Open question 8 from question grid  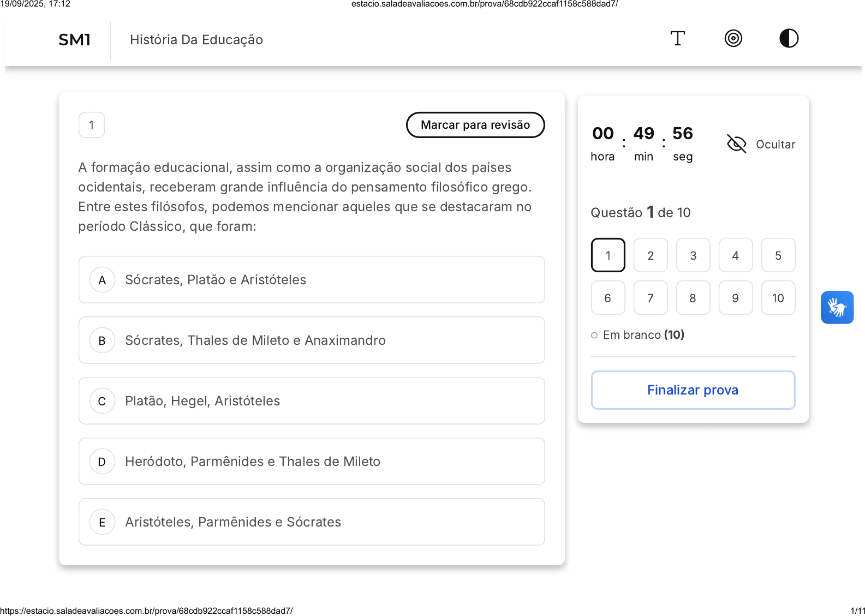[x=693, y=298]
